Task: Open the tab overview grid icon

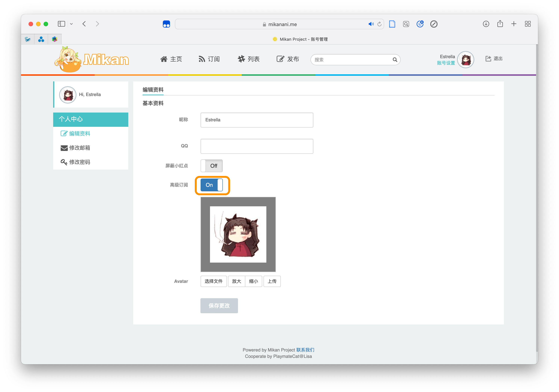Action: 528,24
